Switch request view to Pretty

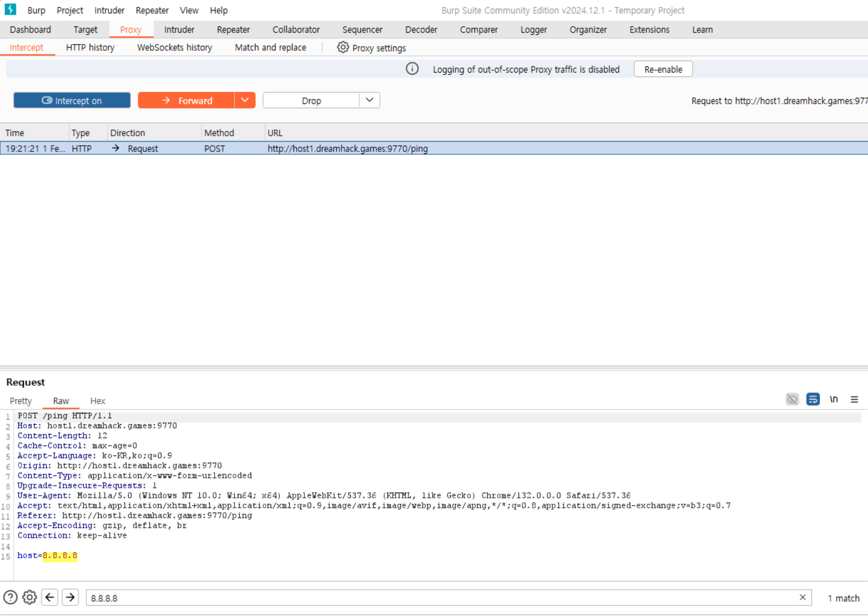pos(21,401)
